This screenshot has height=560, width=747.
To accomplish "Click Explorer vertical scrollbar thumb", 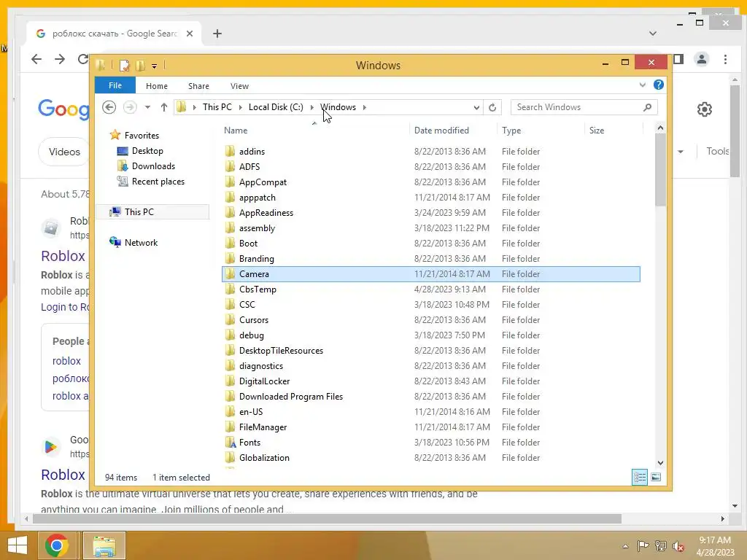I will [x=659, y=169].
